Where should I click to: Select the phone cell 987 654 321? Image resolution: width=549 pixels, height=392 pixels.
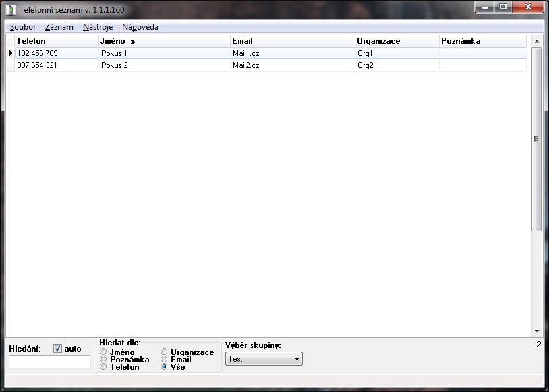(57, 65)
